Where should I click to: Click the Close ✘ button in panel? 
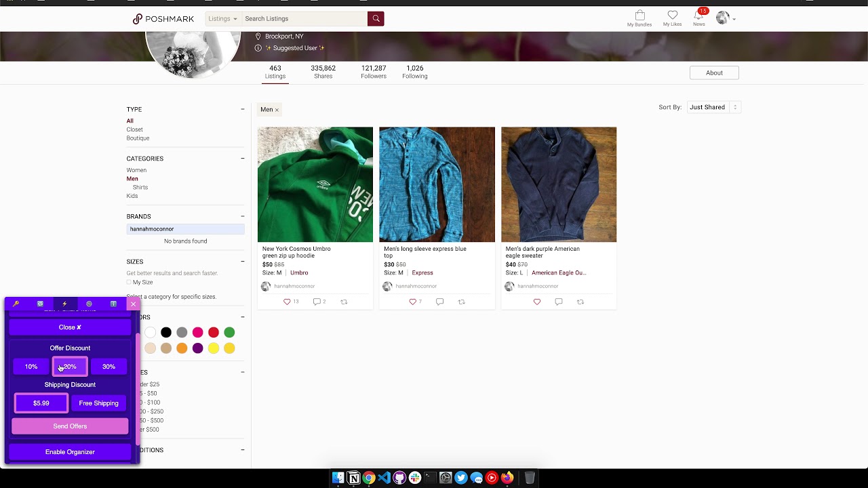[x=70, y=327]
